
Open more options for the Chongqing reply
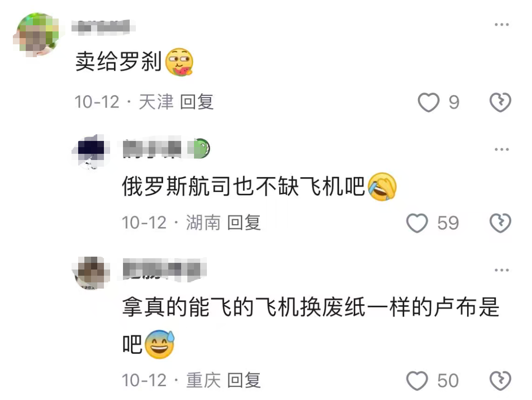tap(501, 270)
